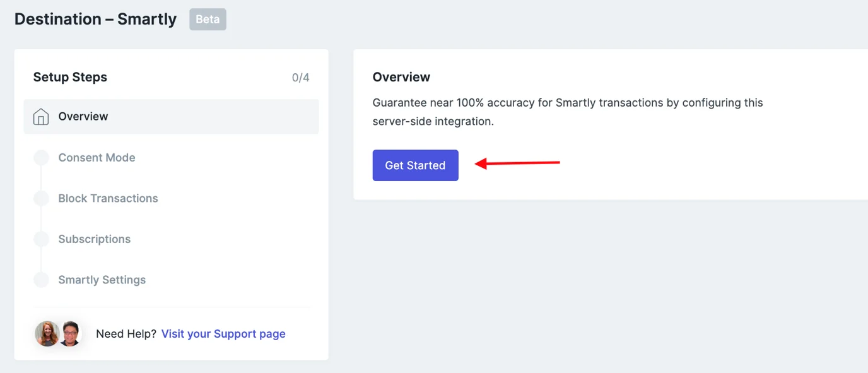Image resolution: width=868 pixels, height=373 pixels.
Task: Open the Subscriptions setup step
Action: (x=95, y=239)
